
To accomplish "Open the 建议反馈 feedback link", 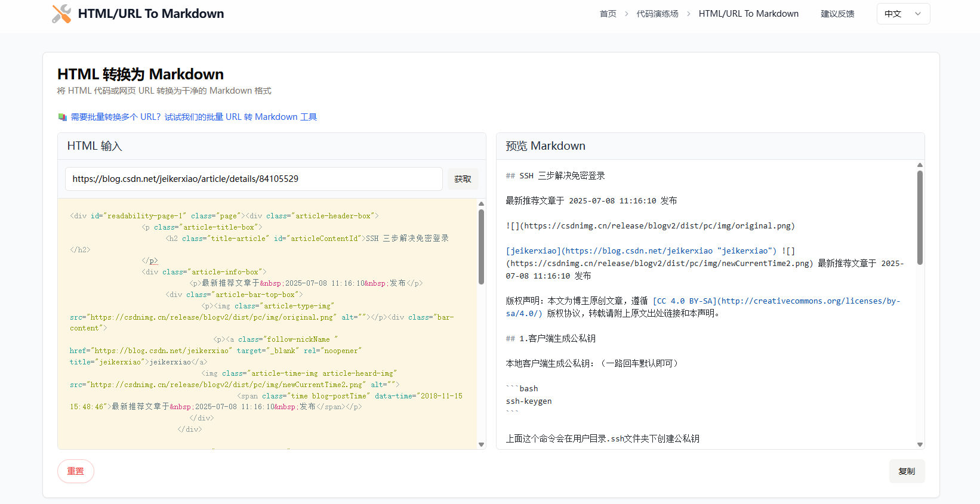I will pos(837,14).
